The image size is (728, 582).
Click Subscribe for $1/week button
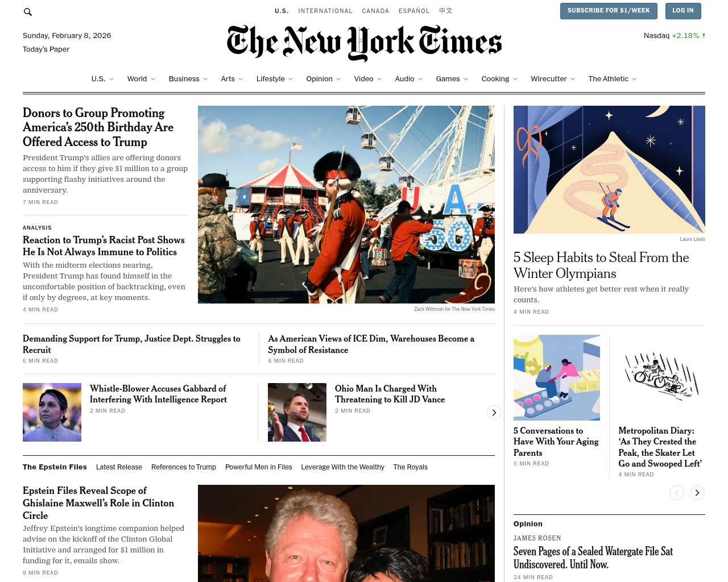pos(609,11)
